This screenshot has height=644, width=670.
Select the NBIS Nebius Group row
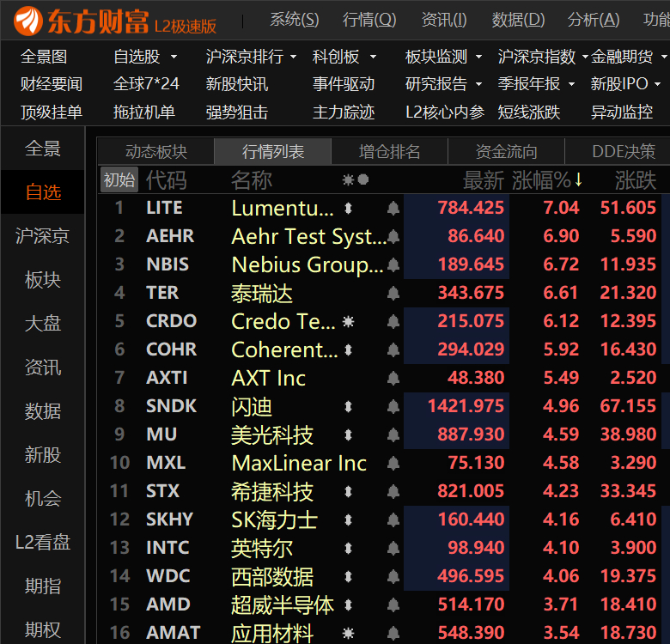[384, 264]
